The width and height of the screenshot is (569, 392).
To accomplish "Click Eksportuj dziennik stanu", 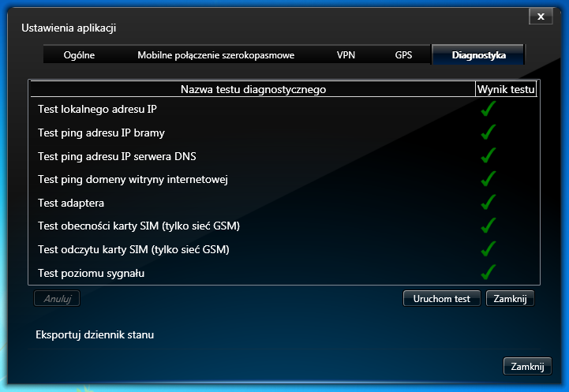I will 95,334.
